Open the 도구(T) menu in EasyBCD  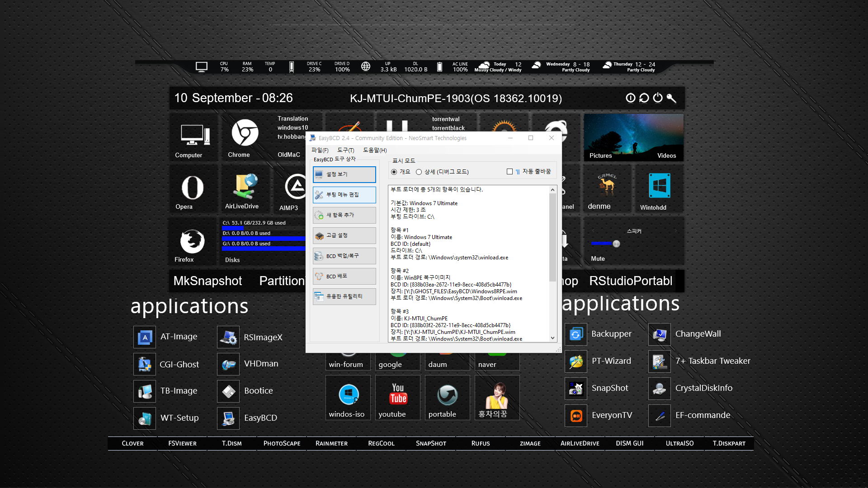pyautogui.click(x=345, y=150)
